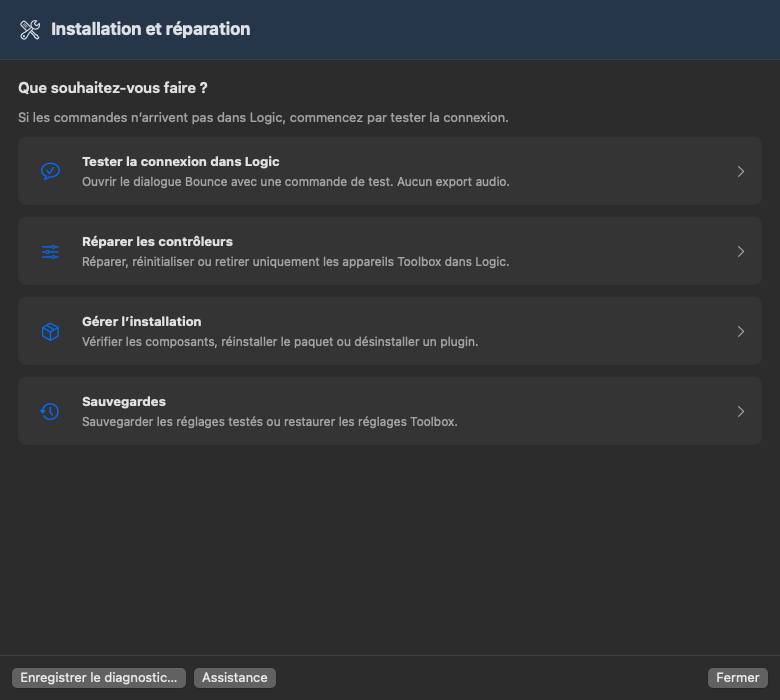Click the wrench and screwdriver header icon
Image resolution: width=780 pixels, height=700 pixels.
30,30
